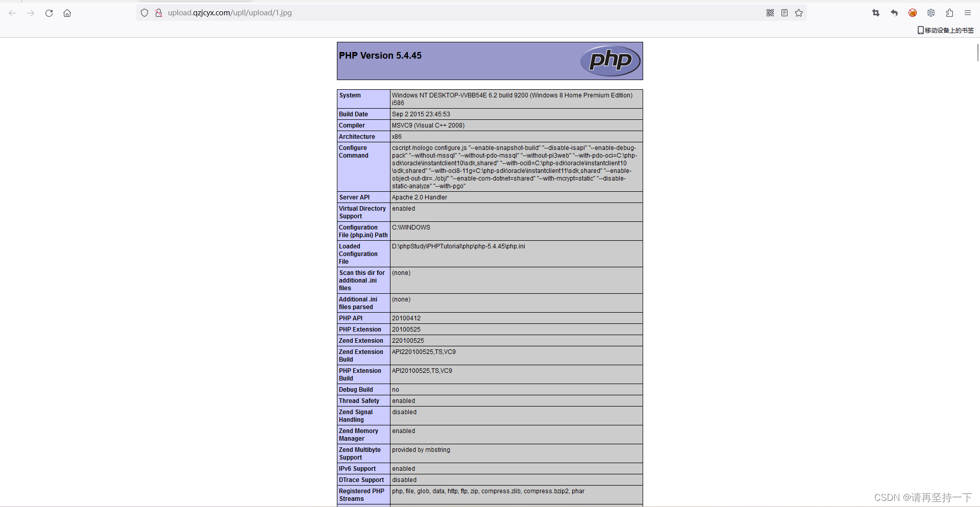Select the Compiler value MSVC9

428,125
